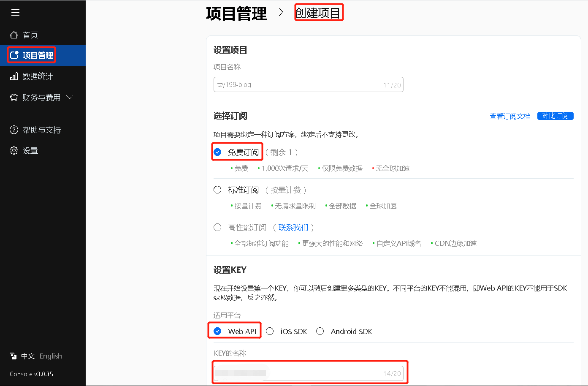
Task: Expand the 财务与费用 submenu chevron
Action: coord(70,98)
